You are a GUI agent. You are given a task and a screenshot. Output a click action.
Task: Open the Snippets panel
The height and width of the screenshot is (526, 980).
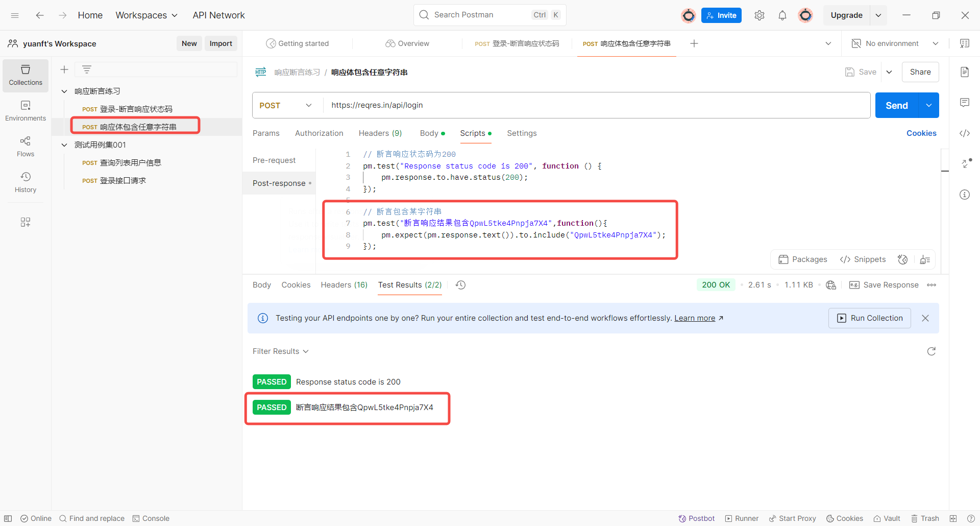pyautogui.click(x=863, y=259)
